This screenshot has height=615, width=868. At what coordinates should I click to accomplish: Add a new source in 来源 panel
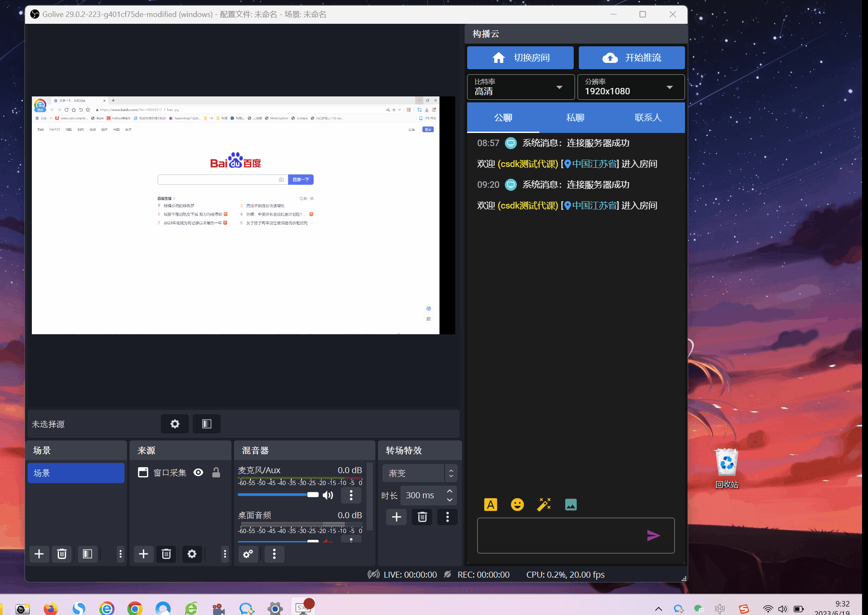click(144, 554)
